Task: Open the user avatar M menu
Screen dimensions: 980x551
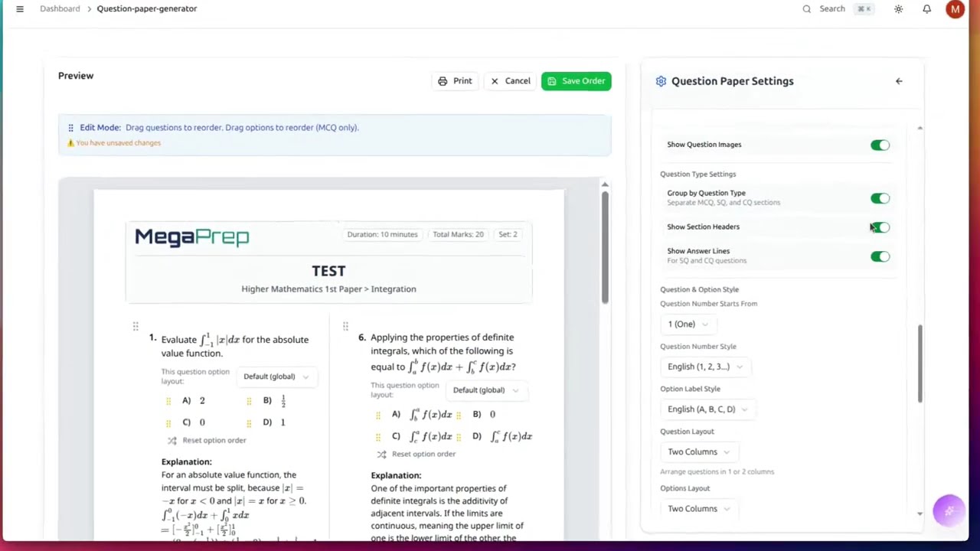Action: tap(955, 9)
